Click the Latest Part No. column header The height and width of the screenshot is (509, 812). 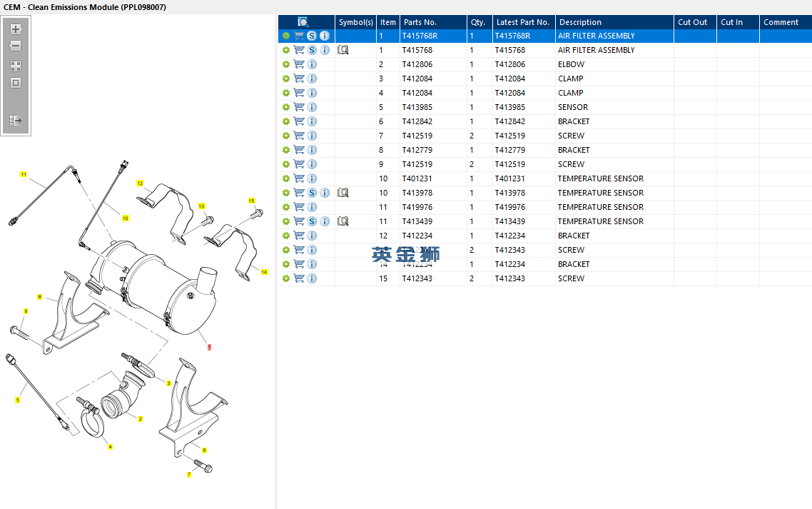pyautogui.click(x=524, y=21)
